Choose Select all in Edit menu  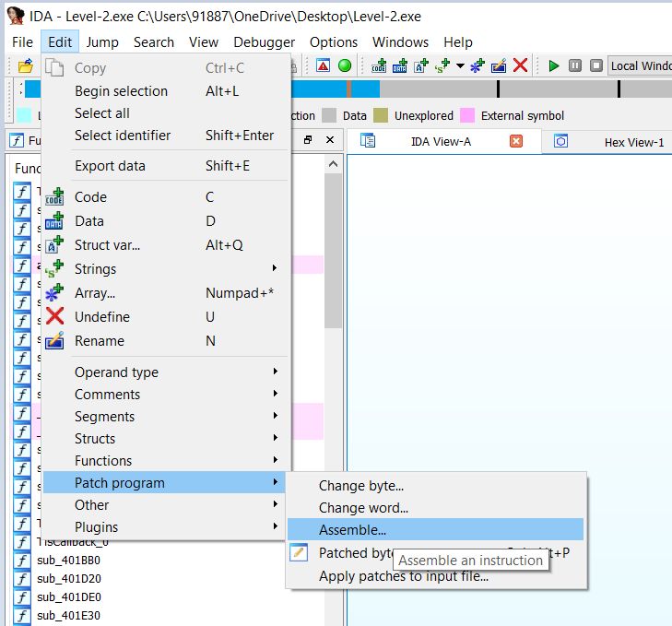(166, 113)
